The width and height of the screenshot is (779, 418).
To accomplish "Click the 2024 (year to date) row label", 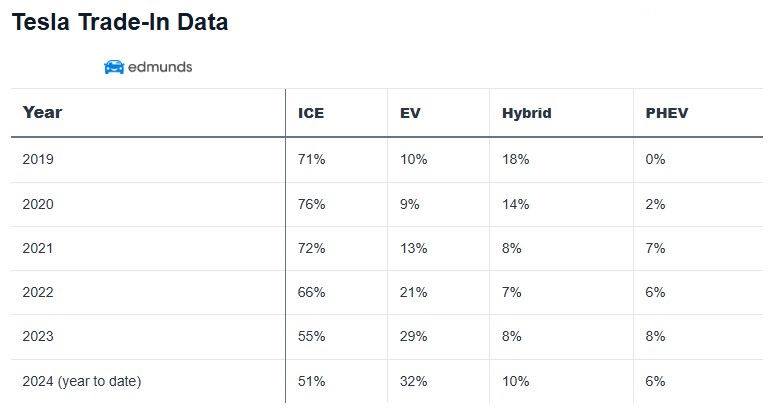I will [x=81, y=381].
